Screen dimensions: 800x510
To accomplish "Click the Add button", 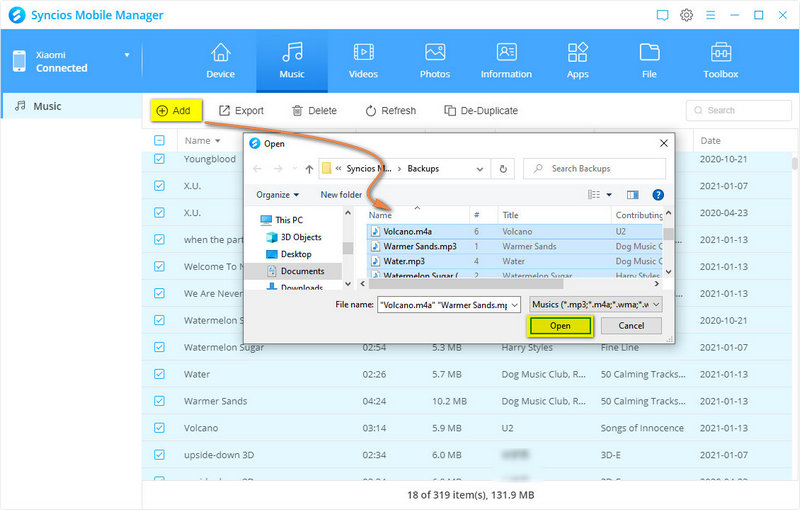I will click(176, 111).
